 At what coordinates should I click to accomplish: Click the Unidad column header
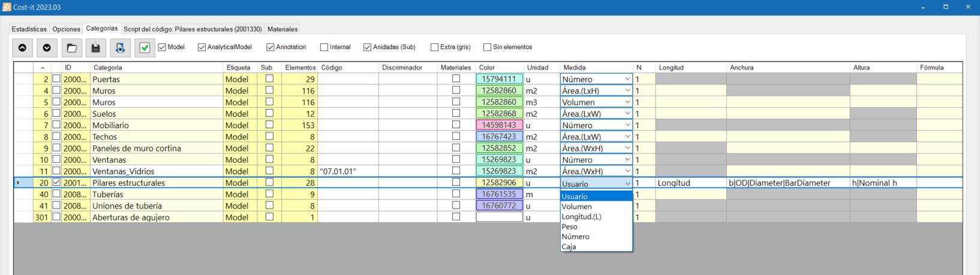pos(542,67)
